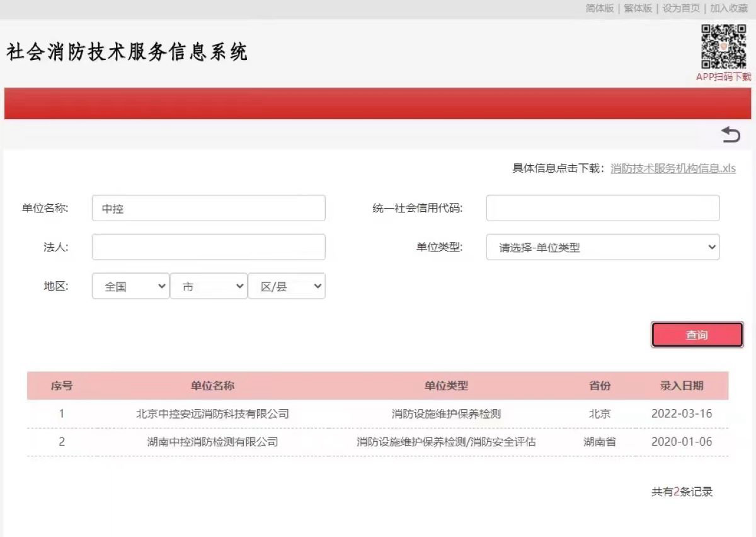Click row 1 消防设施维护保养检测 type cell
The image size is (756, 537).
click(446, 414)
